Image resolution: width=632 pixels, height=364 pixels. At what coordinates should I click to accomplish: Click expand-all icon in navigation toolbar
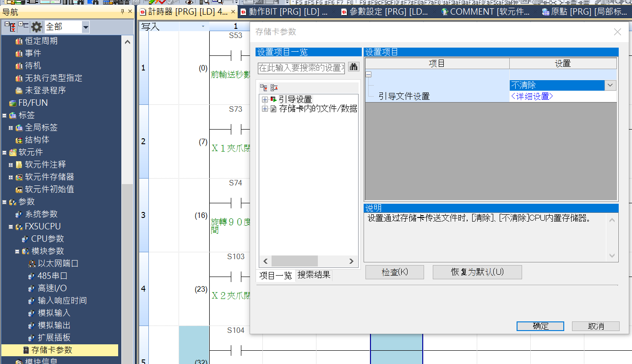pyautogui.click(x=10, y=27)
